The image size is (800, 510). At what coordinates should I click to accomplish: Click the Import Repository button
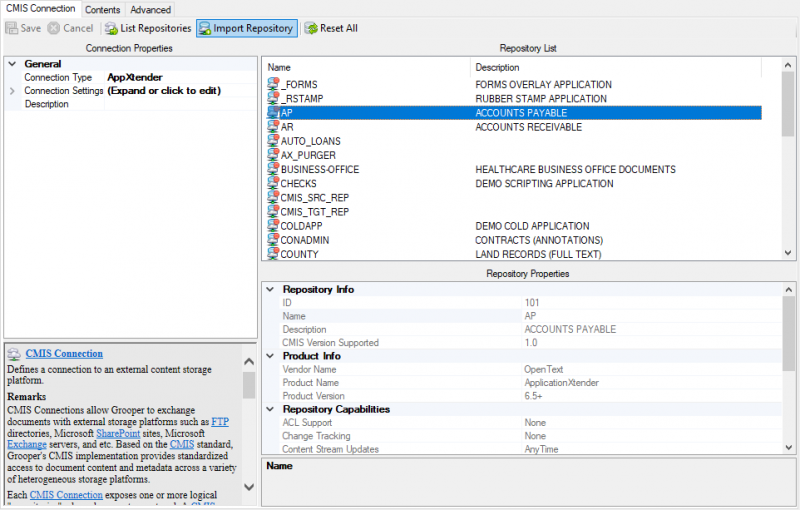(246, 28)
